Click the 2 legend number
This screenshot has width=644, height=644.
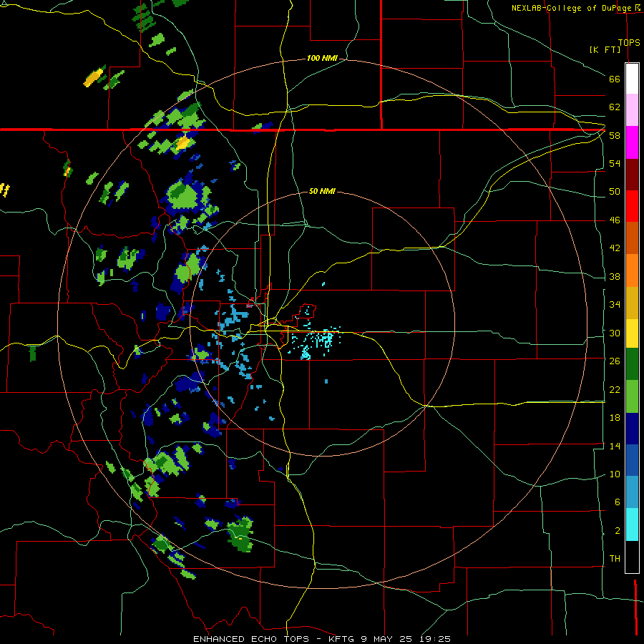[618, 531]
